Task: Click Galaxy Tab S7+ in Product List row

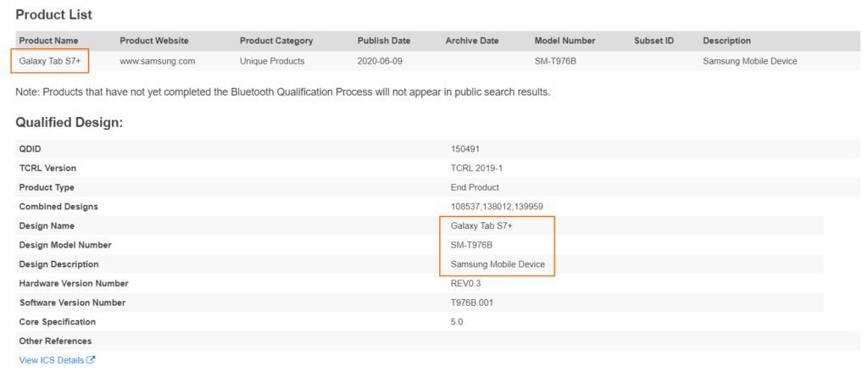Action: pos(50,61)
